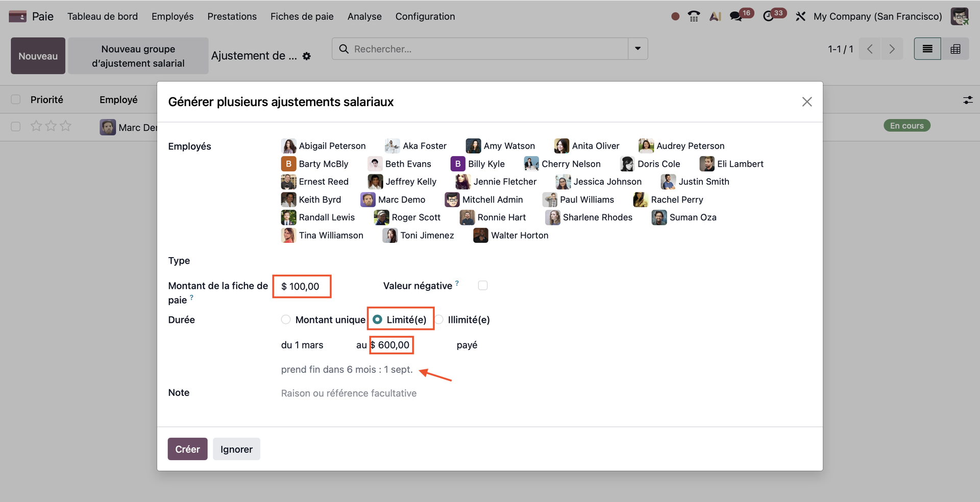The height and width of the screenshot is (502, 980).
Task: Click the Ignorer button
Action: [x=236, y=449]
